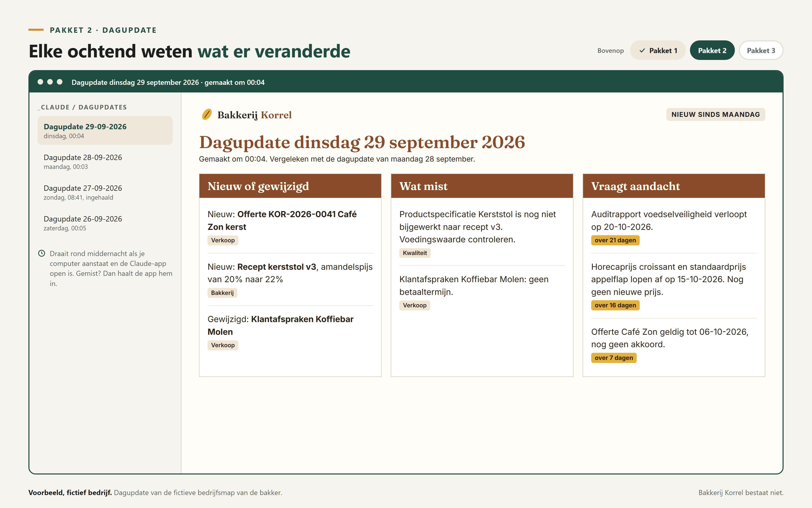Click the over 16 dagen badge
The height and width of the screenshot is (508, 812).
point(615,305)
